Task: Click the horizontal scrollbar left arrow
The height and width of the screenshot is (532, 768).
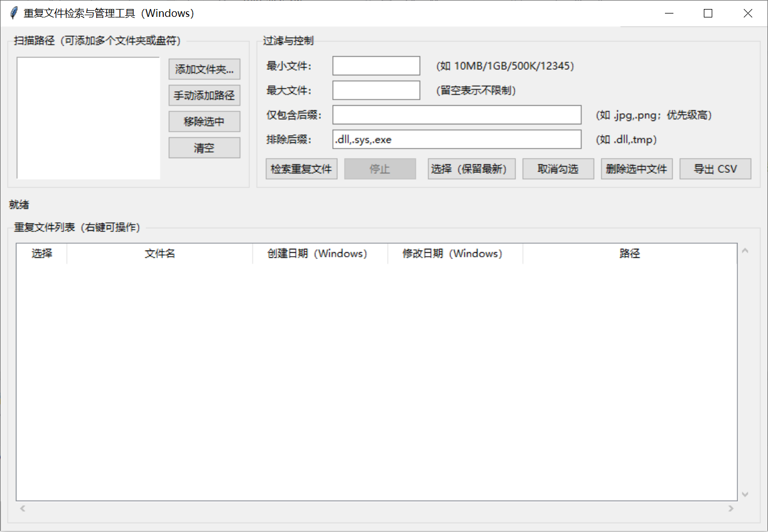Action: pos(22,508)
